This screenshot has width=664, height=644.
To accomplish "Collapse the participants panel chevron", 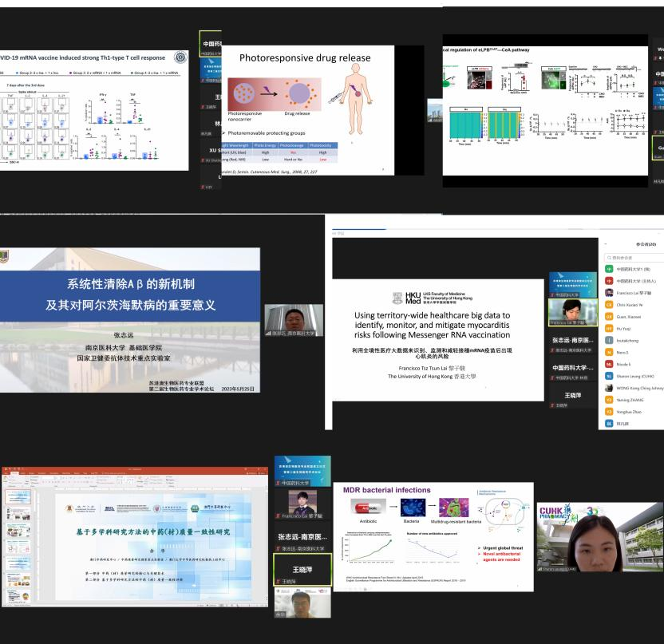I will 606,244.
